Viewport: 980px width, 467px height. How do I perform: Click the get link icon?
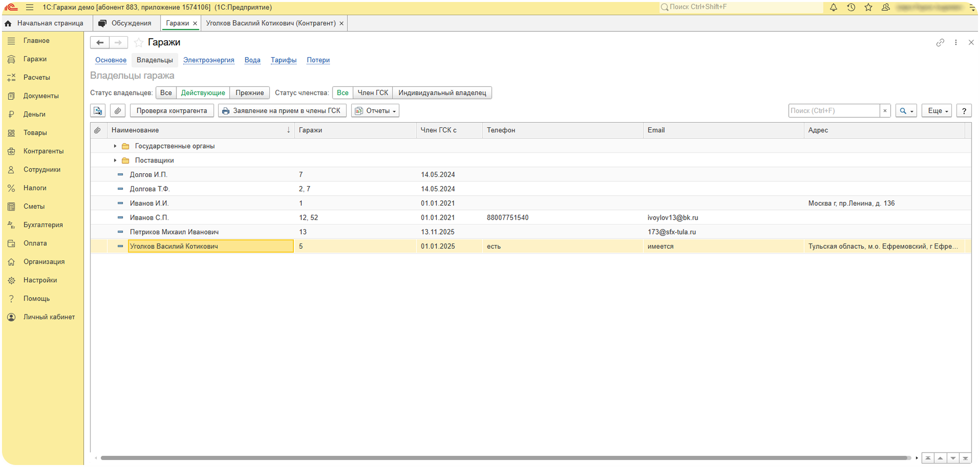coord(940,43)
